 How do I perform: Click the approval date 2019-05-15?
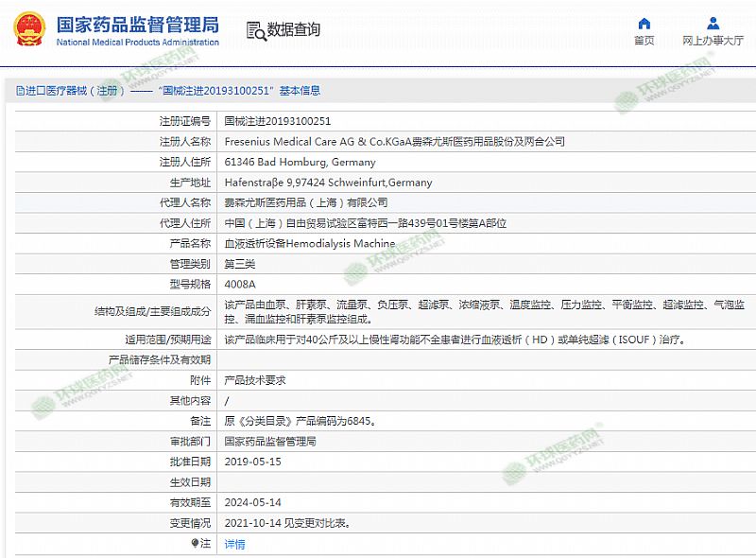click(252, 462)
